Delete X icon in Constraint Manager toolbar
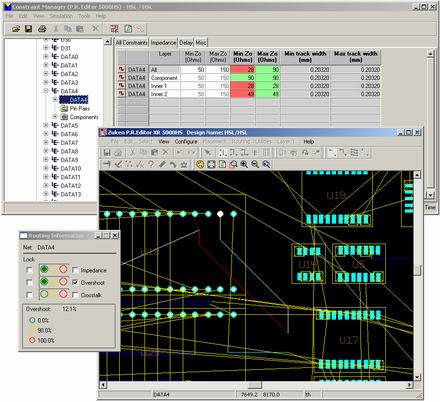Viewport: 440px width, 402px height. tap(95, 29)
